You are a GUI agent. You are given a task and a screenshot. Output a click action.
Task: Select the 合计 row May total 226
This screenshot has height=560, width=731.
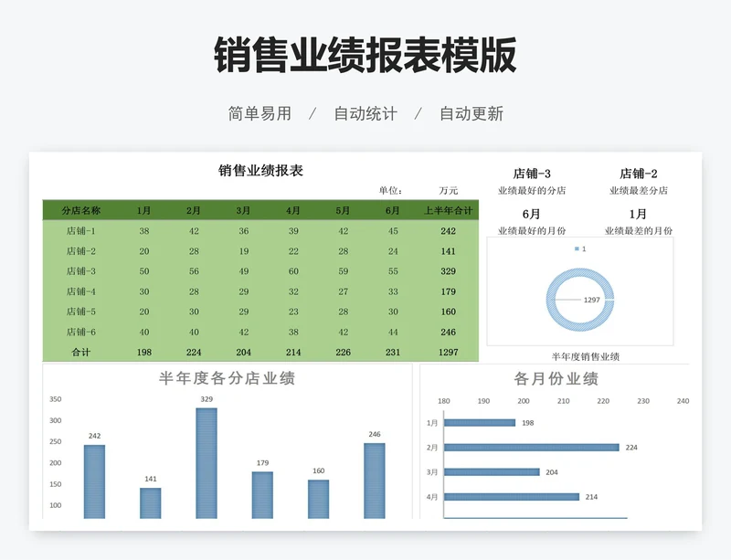[x=344, y=352]
